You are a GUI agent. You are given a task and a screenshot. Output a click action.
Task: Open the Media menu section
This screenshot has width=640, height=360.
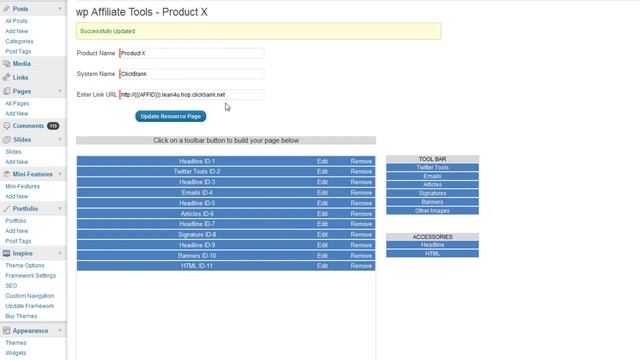click(22, 64)
